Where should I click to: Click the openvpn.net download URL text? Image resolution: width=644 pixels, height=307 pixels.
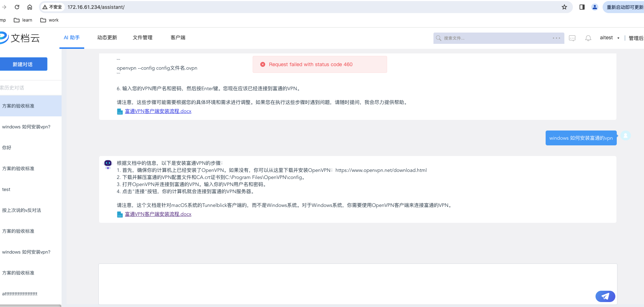tap(381, 170)
